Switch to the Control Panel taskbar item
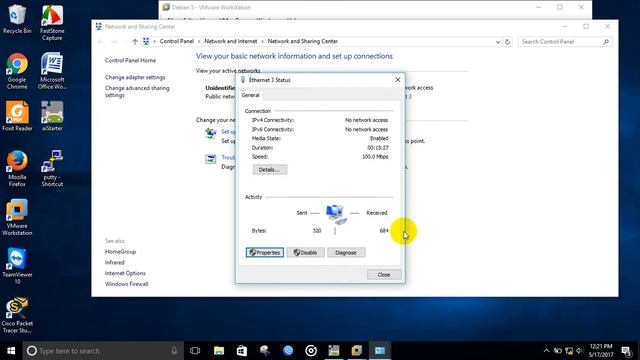Image resolution: width=640 pixels, height=360 pixels. tap(380, 351)
